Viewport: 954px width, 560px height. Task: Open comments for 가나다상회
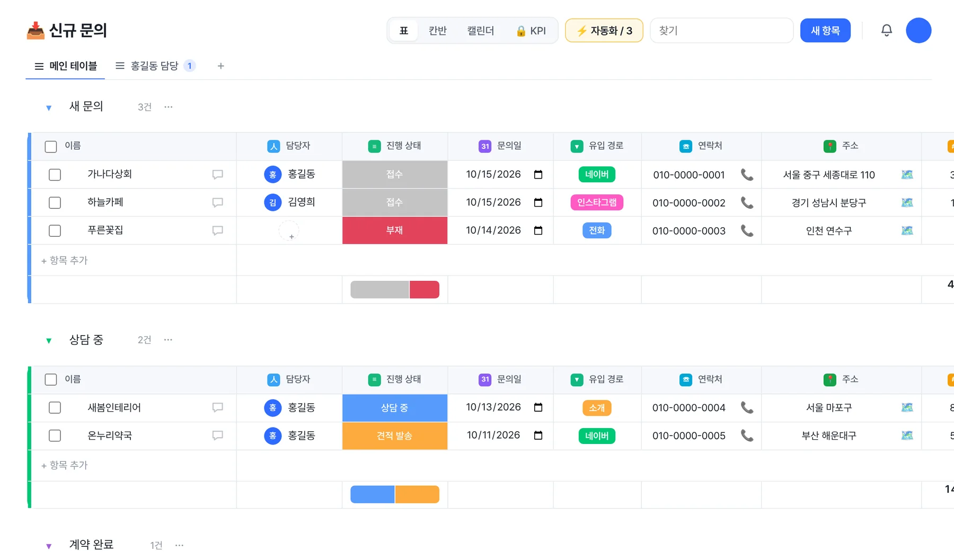coord(217,175)
